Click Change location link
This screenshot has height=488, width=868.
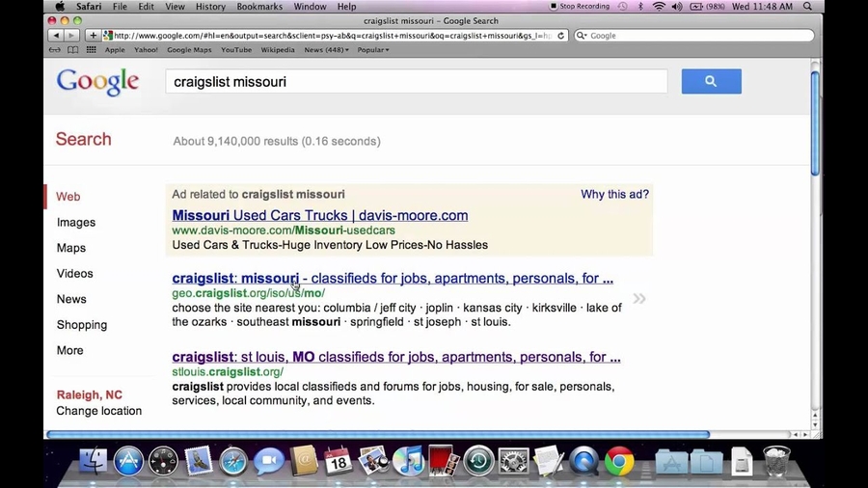click(99, 411)
